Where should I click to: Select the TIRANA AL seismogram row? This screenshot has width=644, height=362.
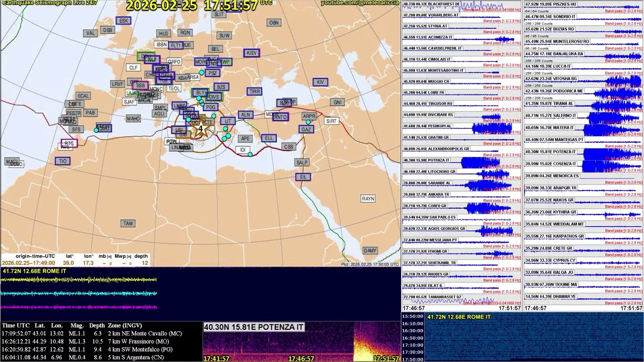click(584, 107)
